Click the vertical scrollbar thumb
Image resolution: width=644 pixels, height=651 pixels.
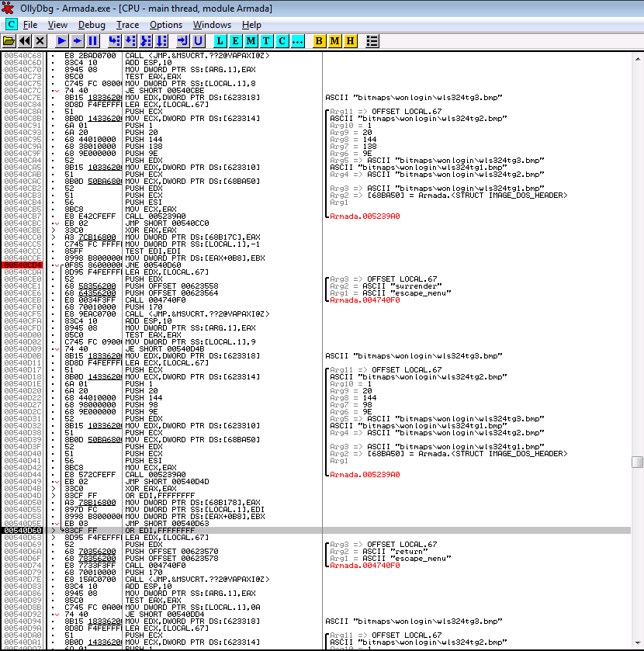pos(637,462)
